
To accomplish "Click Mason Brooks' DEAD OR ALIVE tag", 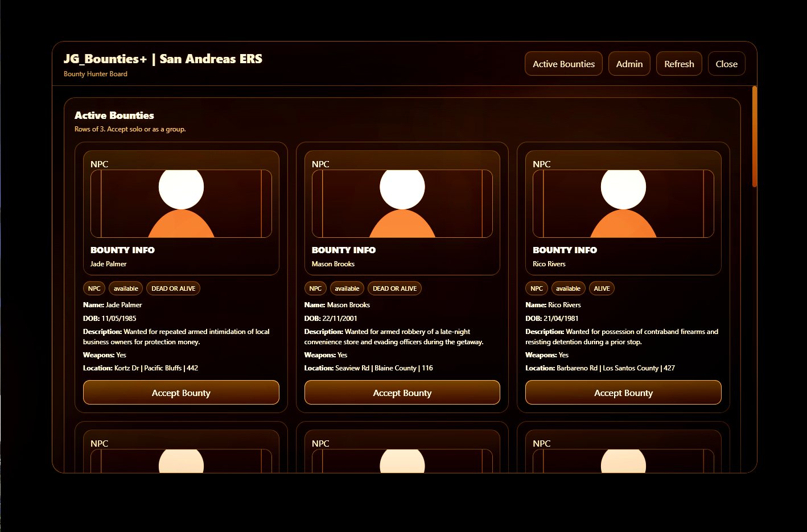I will click(394, 288).
